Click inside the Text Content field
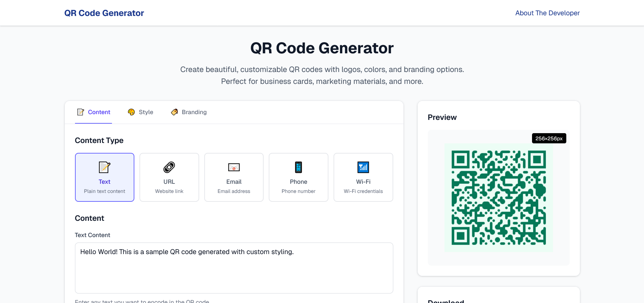 [234, 268]
